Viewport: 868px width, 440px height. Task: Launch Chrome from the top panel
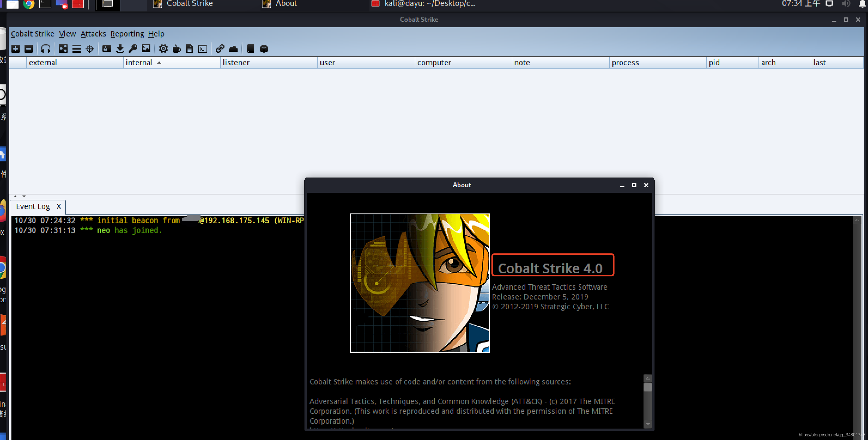click(29, 4)
